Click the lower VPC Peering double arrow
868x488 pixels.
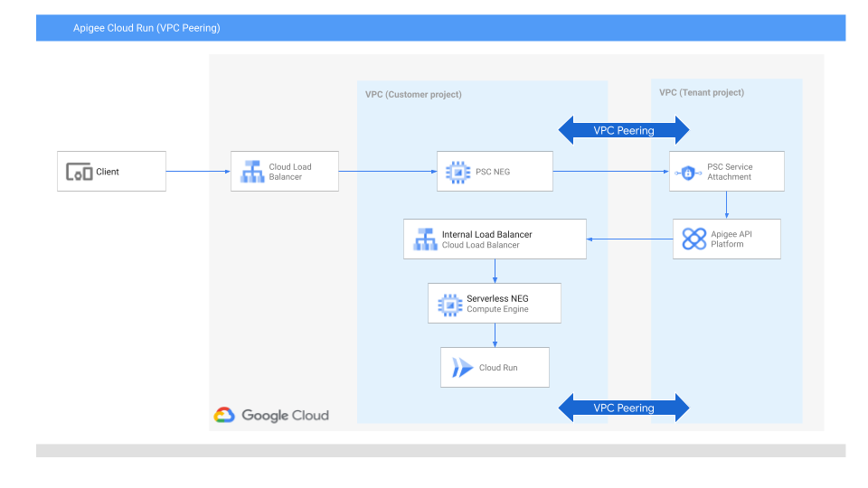(624, 408)
